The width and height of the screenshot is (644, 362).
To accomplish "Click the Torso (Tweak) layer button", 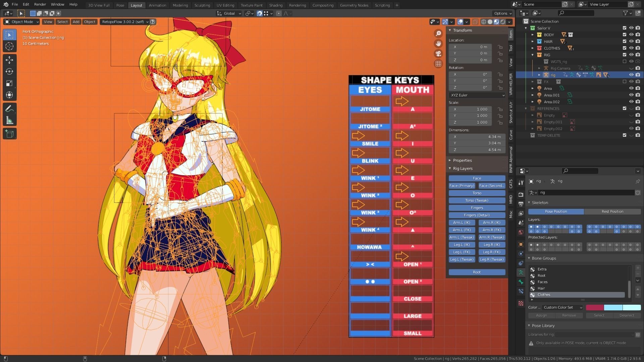I will (477, 200).
